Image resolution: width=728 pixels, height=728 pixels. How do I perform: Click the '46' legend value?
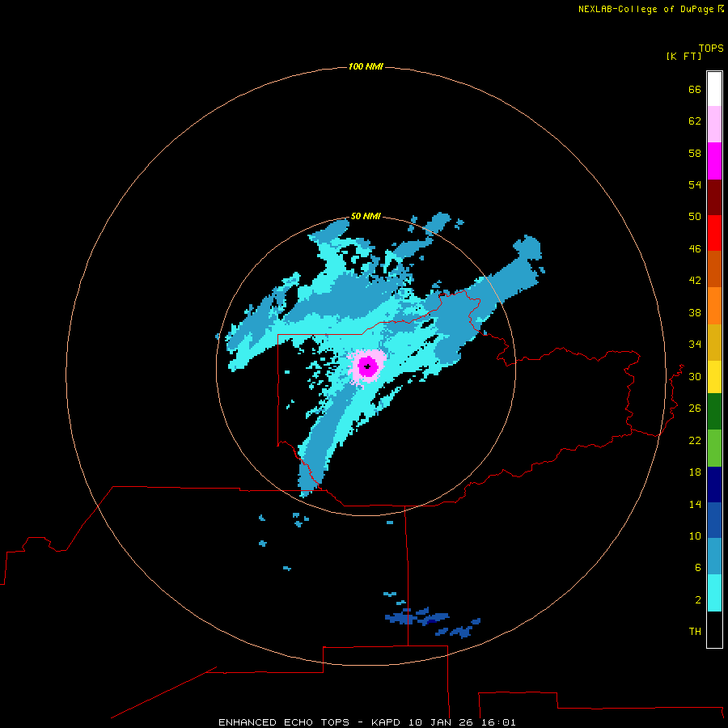click(695, 249)
